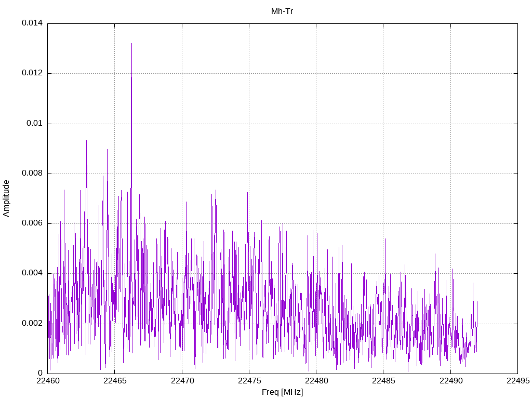Pick the 22475 x-axis tick label
Viewport: 532px width, 399px height.
[249, 381]
